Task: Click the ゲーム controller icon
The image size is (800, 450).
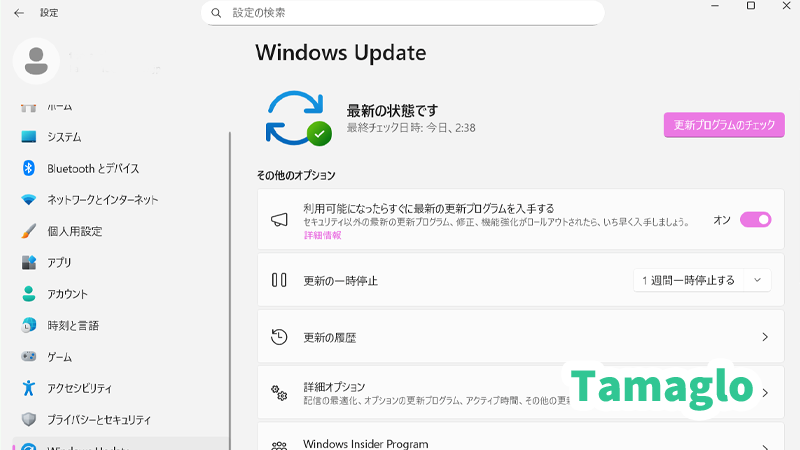Action: click(x=29, y=356)
